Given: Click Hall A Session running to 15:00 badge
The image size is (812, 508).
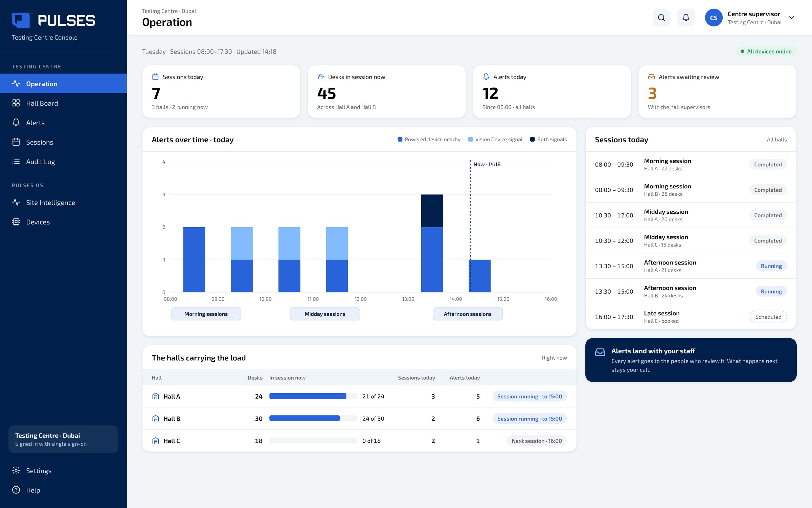Looking at the screenshot, I should tap(529, 396).
